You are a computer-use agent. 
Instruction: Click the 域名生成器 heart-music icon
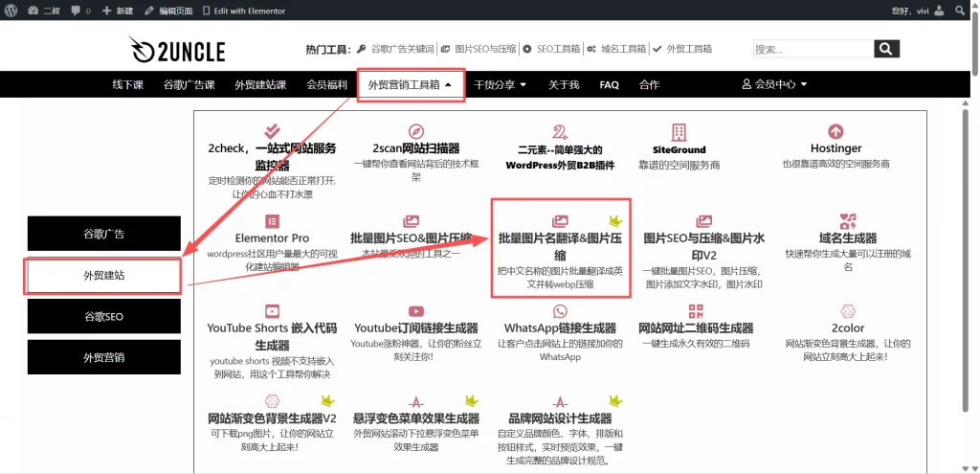pos(847,220)
